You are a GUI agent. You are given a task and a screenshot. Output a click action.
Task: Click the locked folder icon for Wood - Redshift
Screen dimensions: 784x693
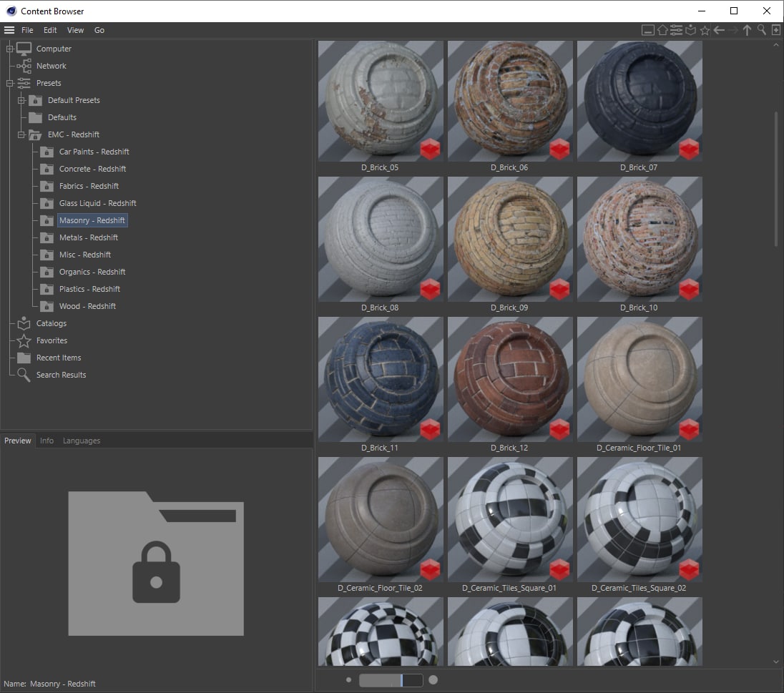click(46, 306)
